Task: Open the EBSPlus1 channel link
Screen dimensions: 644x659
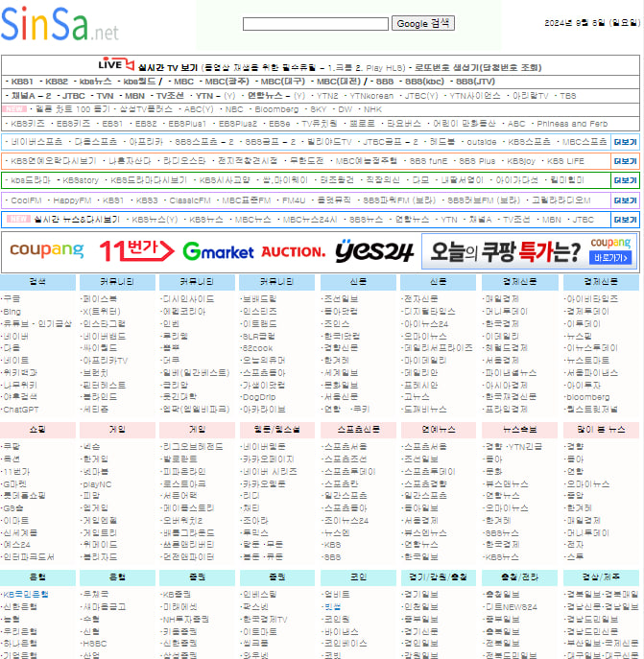Action: coord(187,124)
